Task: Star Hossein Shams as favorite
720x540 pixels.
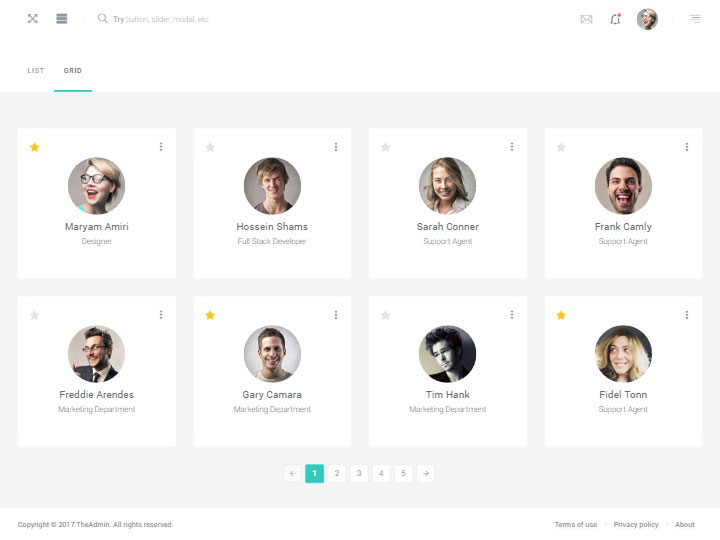Action: pos(210,147)
